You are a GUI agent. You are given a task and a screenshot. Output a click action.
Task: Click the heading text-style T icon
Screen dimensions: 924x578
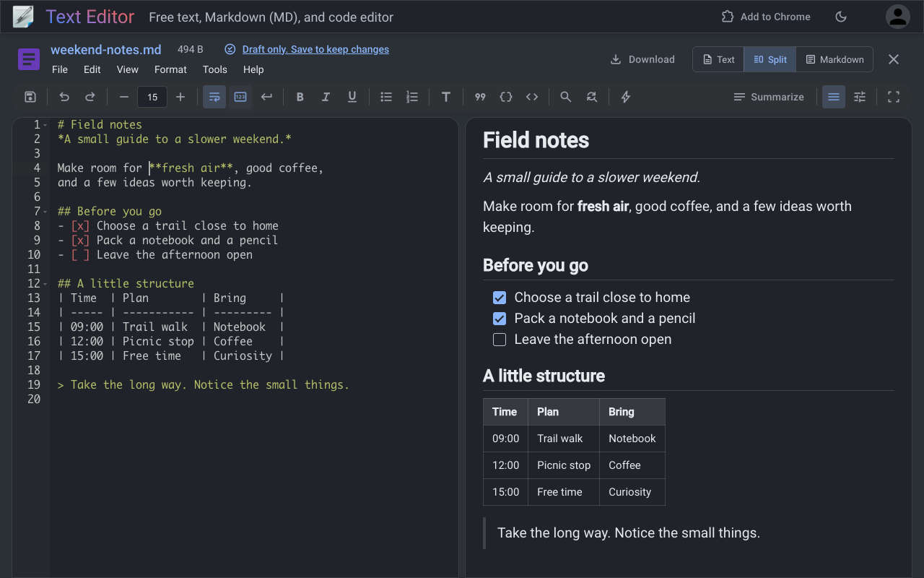click(x=446, y=97)
